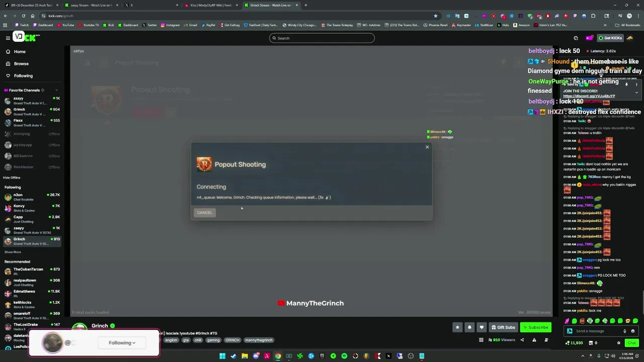
Task: Cancel the Popout Shooting connection
Action: (x=204, y=213)
